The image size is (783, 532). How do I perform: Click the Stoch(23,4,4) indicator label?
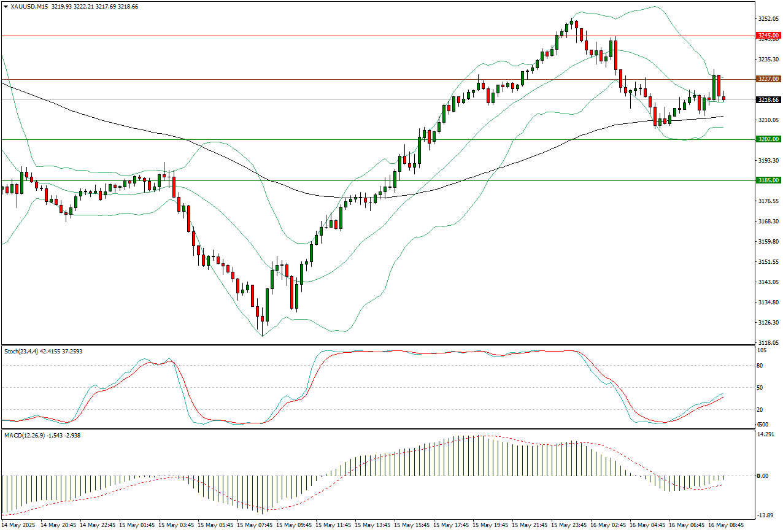click(23, 351)
